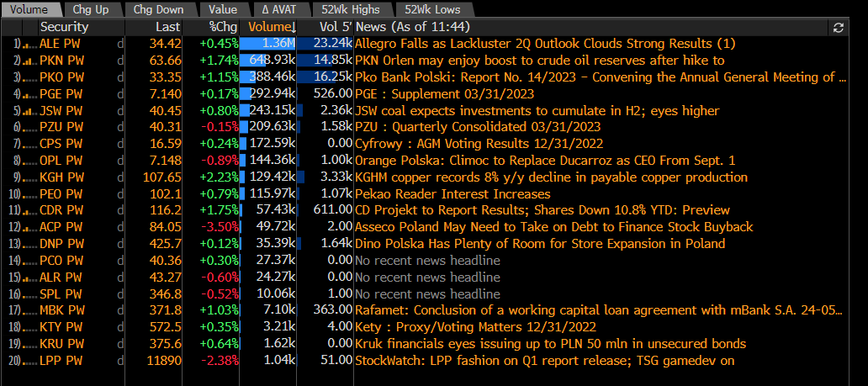Click the last price 425.7 for DNP
This screenshot has width=868, height=386.
tap(166, 244)
